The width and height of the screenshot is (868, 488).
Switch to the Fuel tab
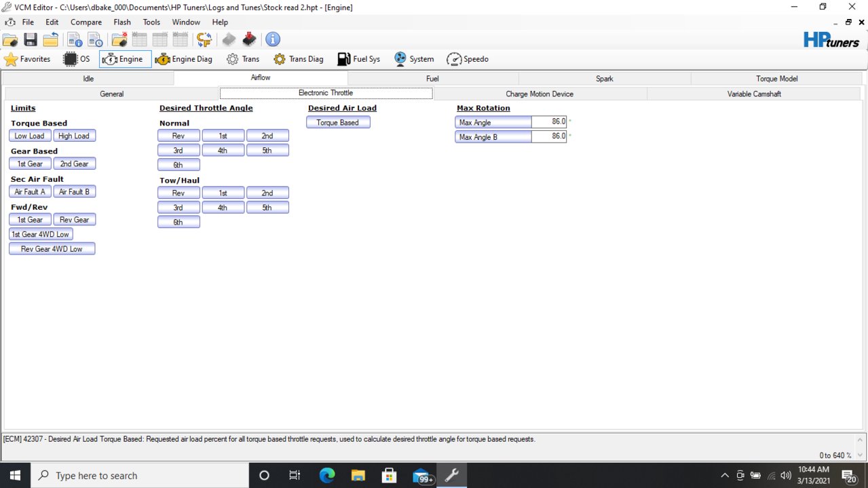point(432,79)
